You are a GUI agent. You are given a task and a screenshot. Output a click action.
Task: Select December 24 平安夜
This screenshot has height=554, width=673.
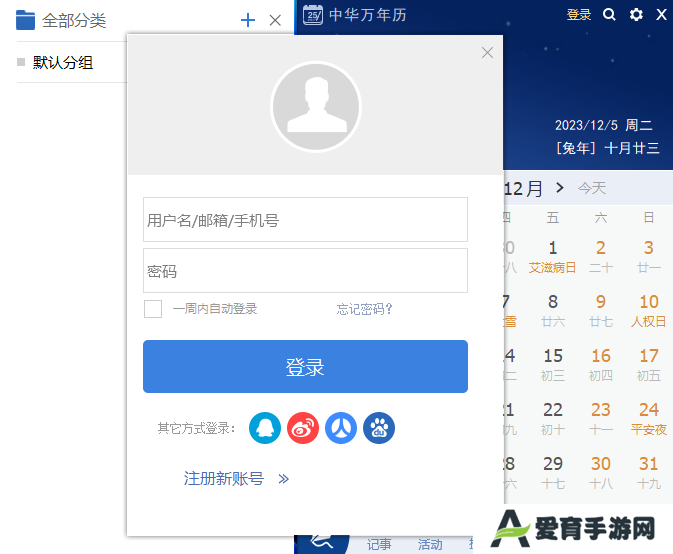pos(649,419)
